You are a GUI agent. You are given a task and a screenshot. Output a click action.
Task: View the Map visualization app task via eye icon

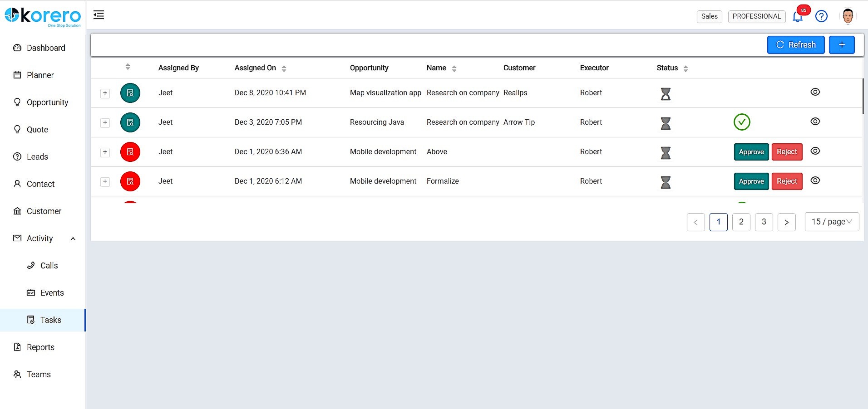click(x=815, y=92)
